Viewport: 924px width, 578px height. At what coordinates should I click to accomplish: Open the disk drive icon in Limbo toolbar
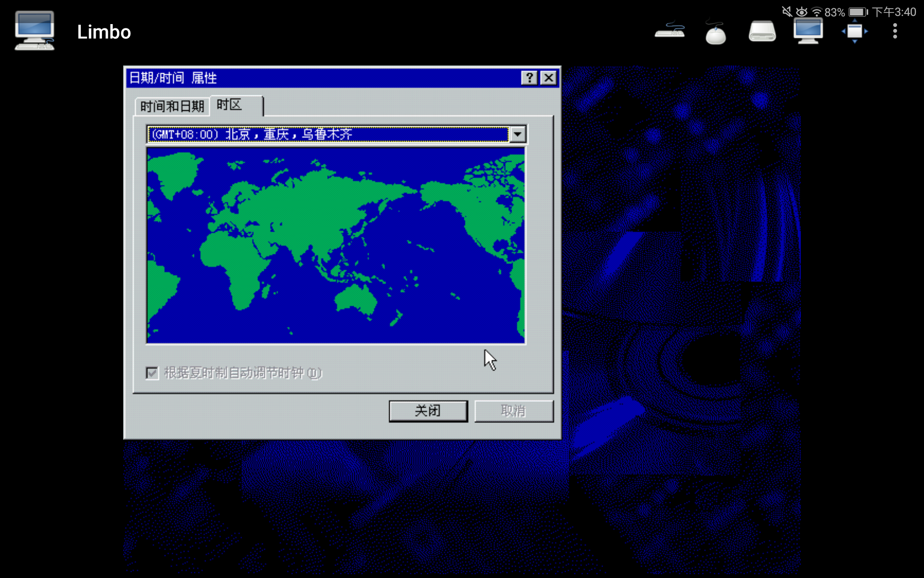pyautogui.click(x=762, y=31)
